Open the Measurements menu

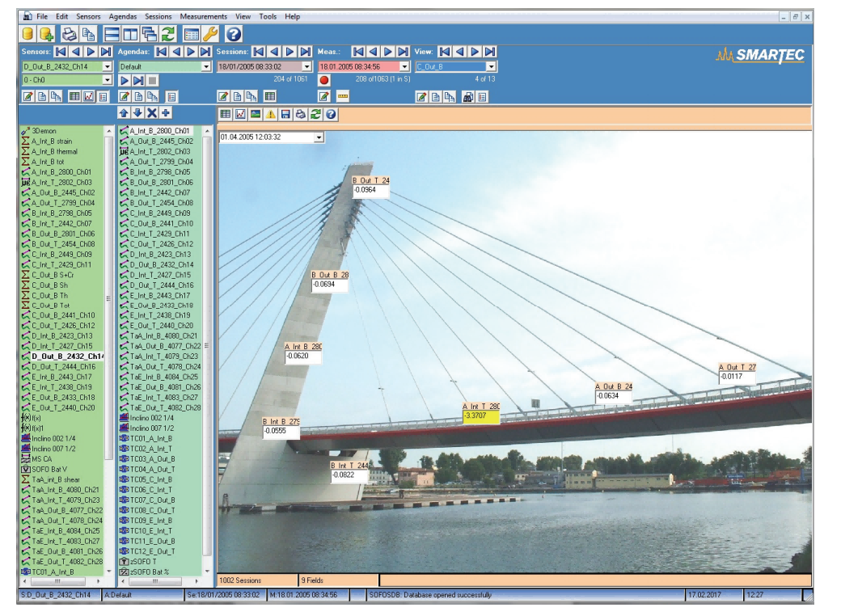(203, 16)
